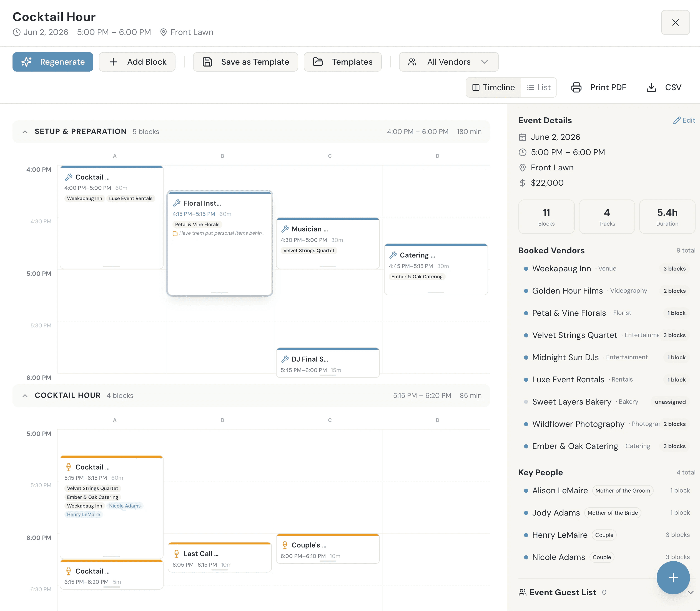Collapse the Cocktail Hour section chevron
The width and height of the screenshot is (700, 611).
[x=25, y=395]
